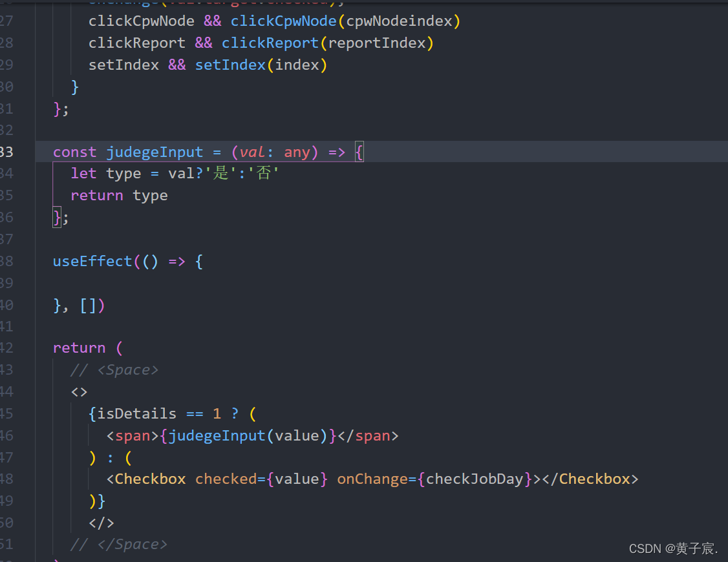Viewport: 728px width, 562px height.
Task: Click the closing fragment tag '</>'
Action: point(102,523)
